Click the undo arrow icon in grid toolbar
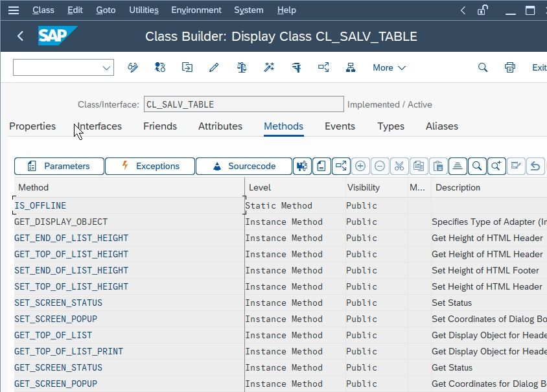Viewport: 547px width, 392px height. click(535, 166)
